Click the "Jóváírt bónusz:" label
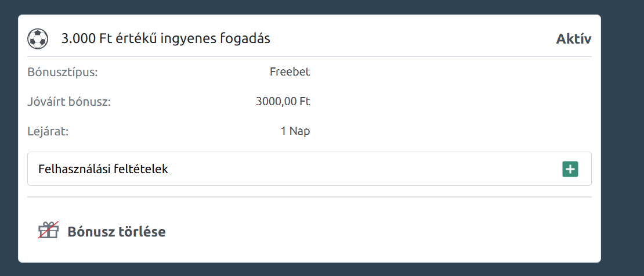Image resolution: width=644 pixels, height=276 pixels. click(x=69, y=102)
